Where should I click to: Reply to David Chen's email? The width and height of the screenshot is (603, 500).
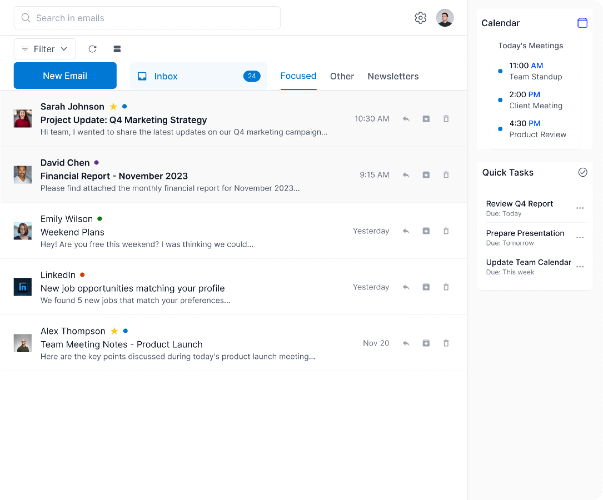point(406,175)
